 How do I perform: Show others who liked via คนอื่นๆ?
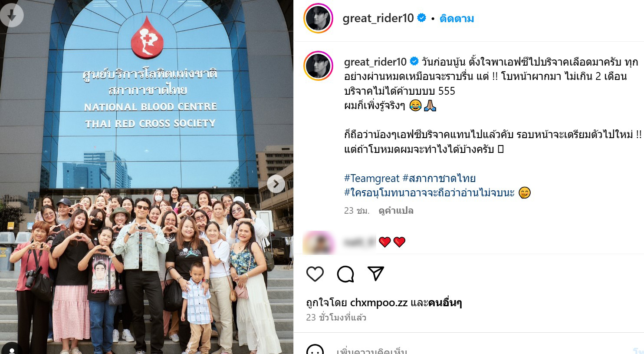(x=445, y=303)
